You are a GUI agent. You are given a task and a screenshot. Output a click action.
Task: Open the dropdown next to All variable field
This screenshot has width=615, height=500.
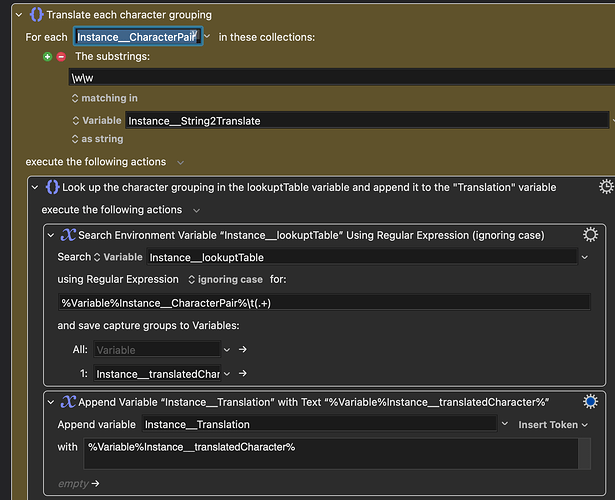tap(227, 349)
